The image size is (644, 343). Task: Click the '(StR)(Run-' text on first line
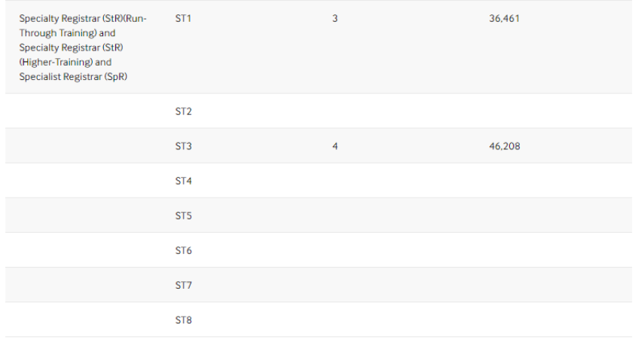click(124, 19)
